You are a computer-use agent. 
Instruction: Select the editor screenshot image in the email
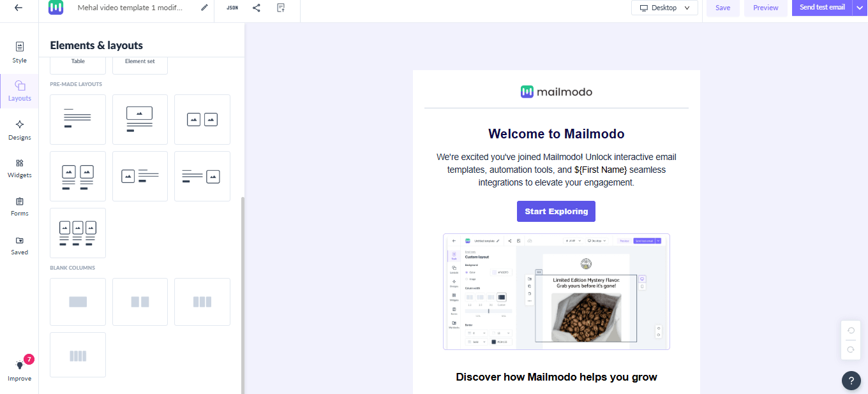pos(557,291)
